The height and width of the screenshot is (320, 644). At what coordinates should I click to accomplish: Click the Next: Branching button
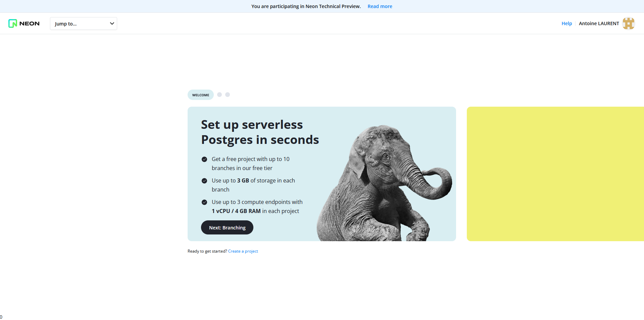[227, 227]
